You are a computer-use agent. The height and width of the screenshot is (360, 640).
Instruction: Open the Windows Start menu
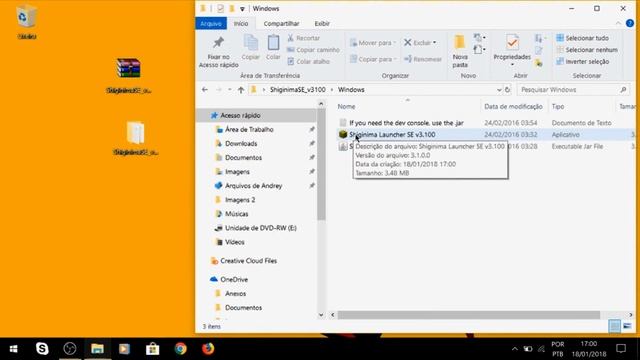13,349
